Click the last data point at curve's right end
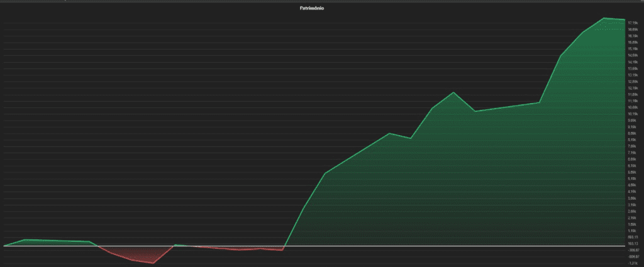 click(x=624, y=20)
